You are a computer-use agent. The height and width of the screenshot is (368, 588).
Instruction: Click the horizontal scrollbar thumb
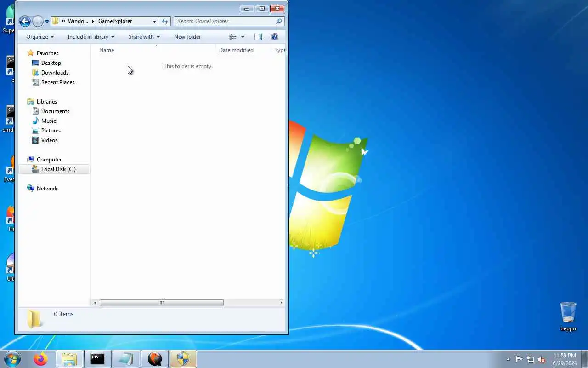pos(162,303)
